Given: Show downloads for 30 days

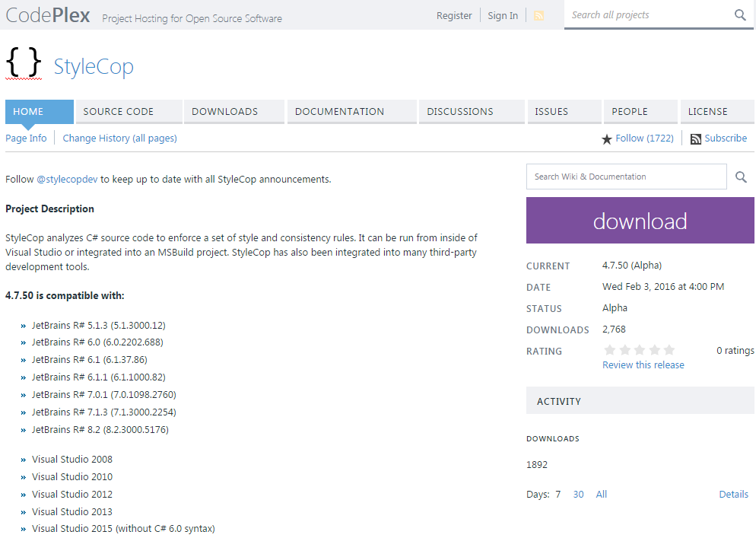Looking at the screenshot, I should click(578, 494).
